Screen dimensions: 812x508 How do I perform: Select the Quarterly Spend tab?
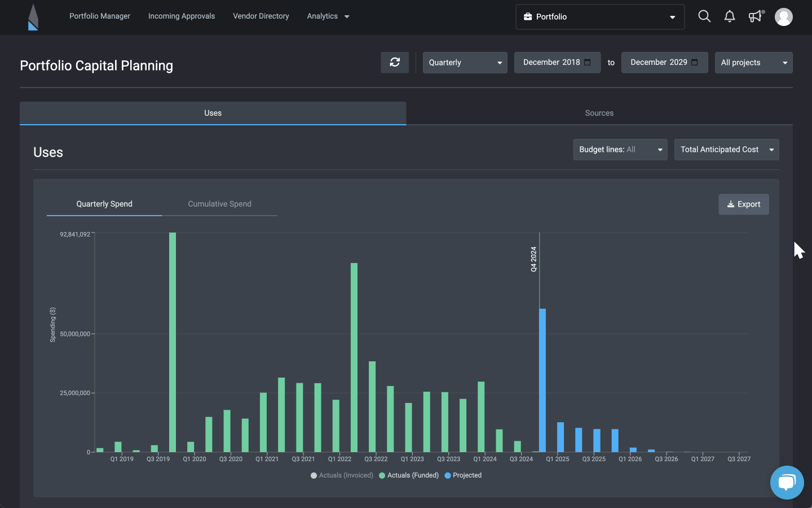[104, 204]
